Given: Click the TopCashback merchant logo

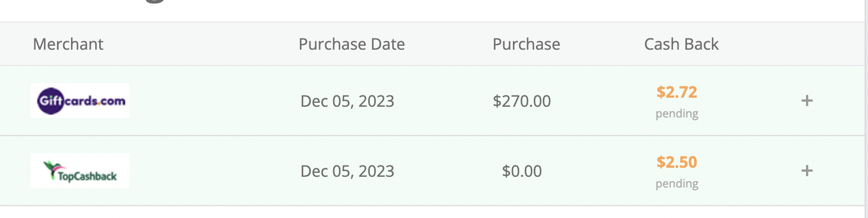Looking at the screenshot, I should point(80,171).
